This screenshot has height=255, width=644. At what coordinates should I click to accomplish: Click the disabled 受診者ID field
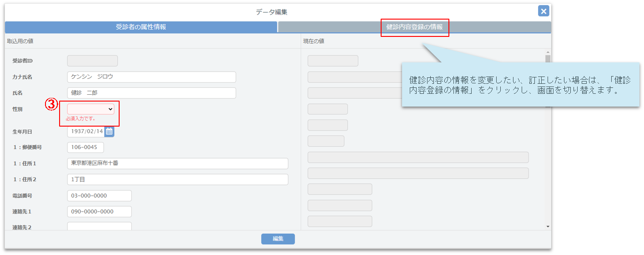pos(92,61)
